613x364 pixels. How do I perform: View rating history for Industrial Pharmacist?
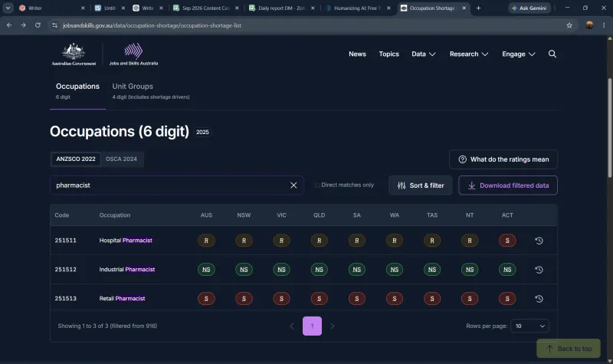tap(539, 270)
